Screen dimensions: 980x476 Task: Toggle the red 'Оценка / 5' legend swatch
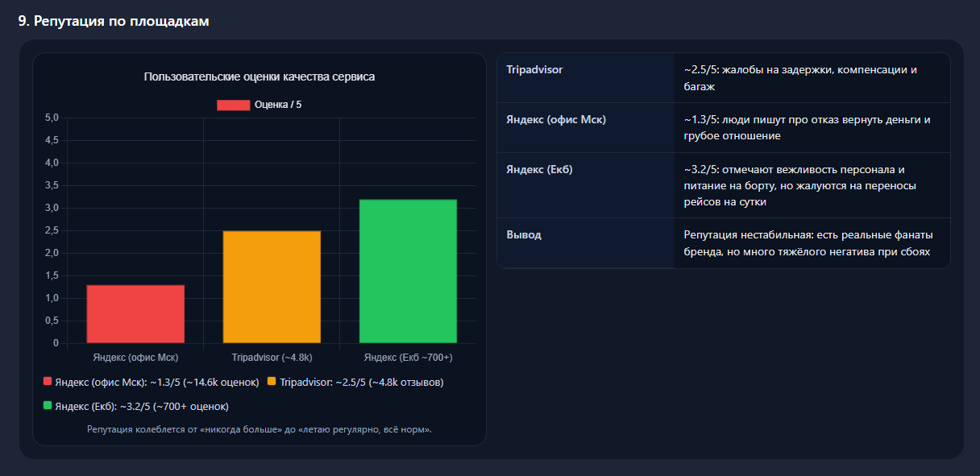[x=233, y=105]
